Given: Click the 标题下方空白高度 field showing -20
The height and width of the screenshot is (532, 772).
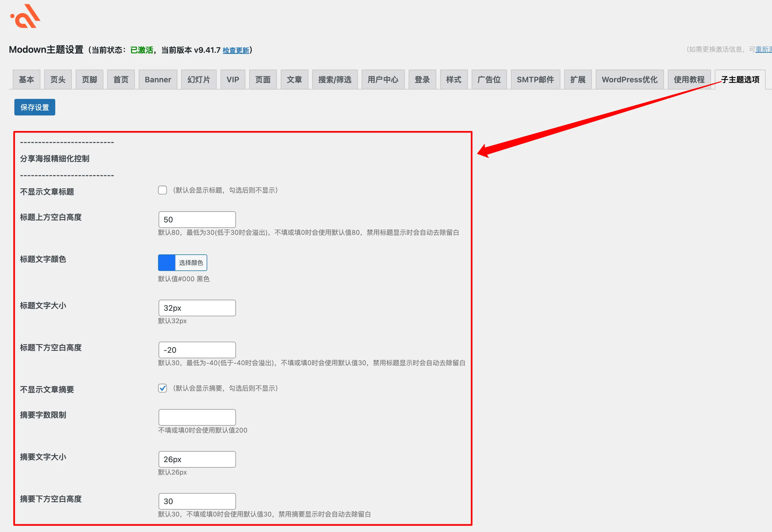Looking at the screenshot, I should coord(197,350).
